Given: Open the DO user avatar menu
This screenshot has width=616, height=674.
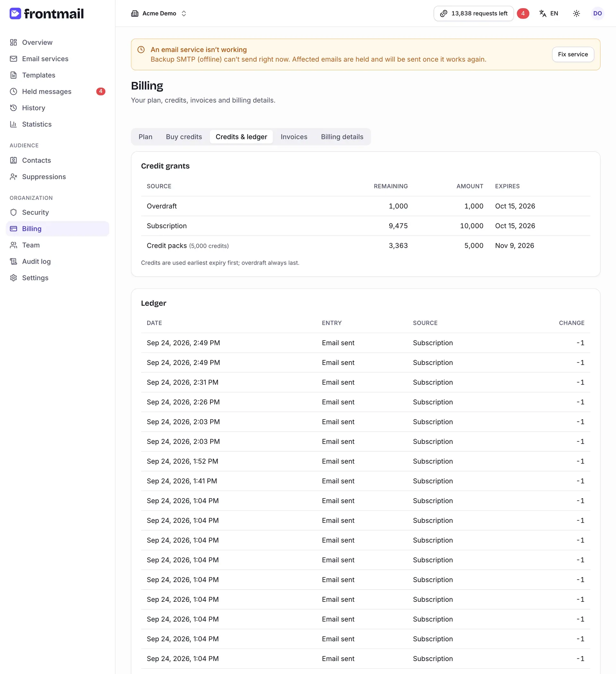Looking at the screenshot, I should pos(597,13).
